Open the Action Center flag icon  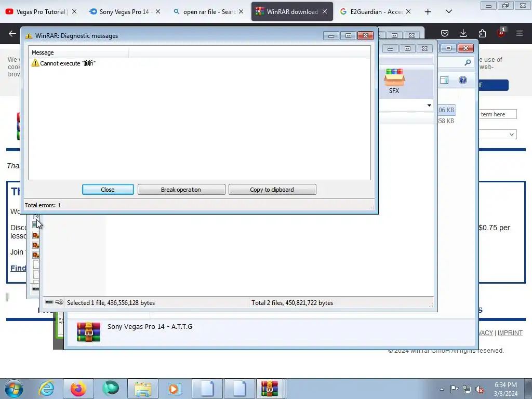pos(454,389)
